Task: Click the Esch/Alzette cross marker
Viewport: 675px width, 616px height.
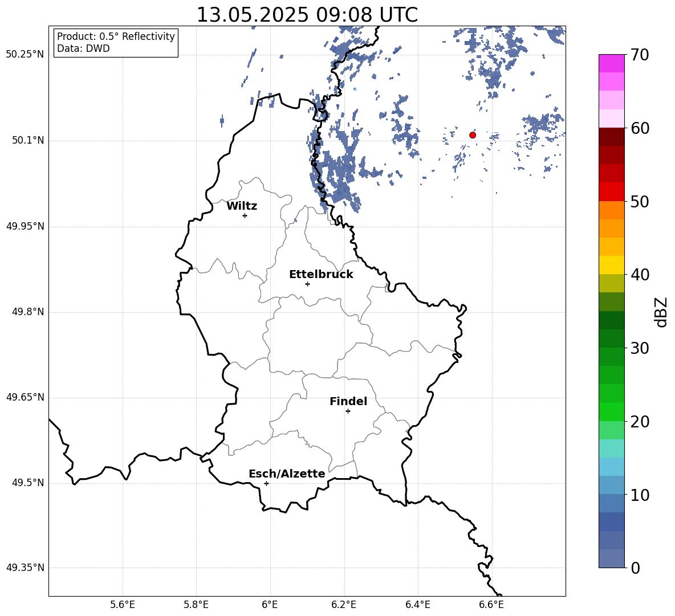Action: (266, 483)
